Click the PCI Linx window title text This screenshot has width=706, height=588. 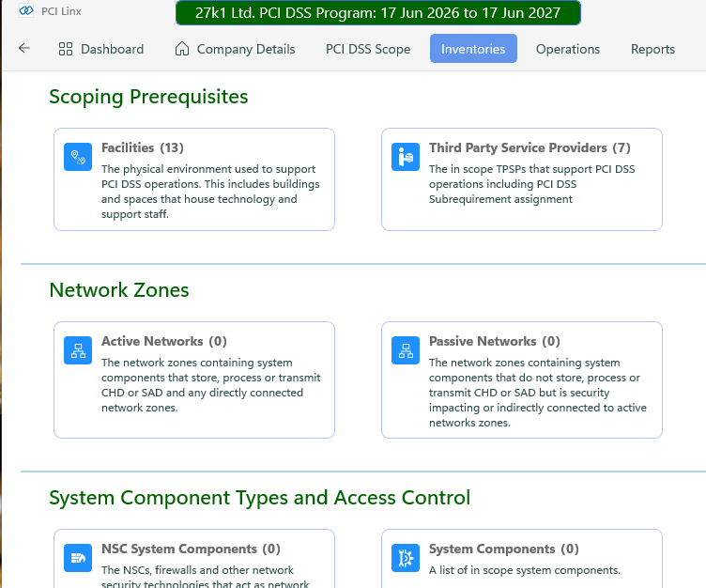pos(61,11)
